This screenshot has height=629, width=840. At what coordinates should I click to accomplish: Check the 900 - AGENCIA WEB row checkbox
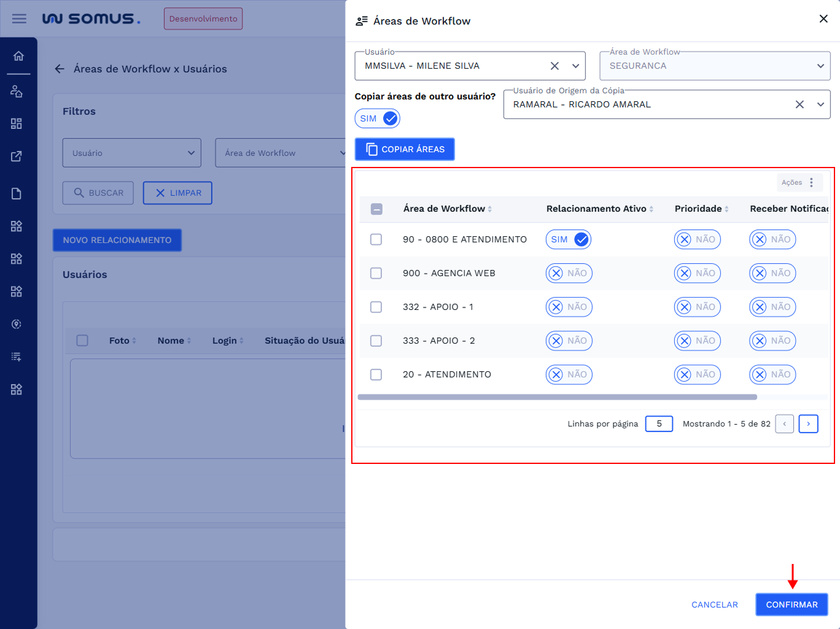376,273
